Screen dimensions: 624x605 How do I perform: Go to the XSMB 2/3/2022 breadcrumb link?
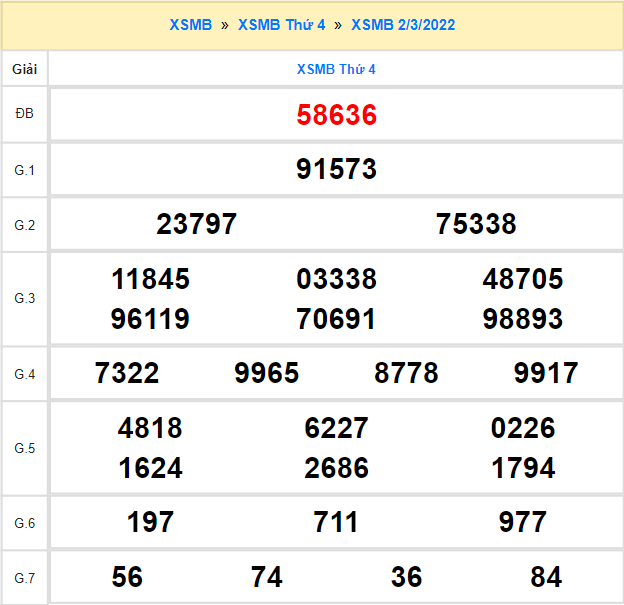(x=403, y=25)
